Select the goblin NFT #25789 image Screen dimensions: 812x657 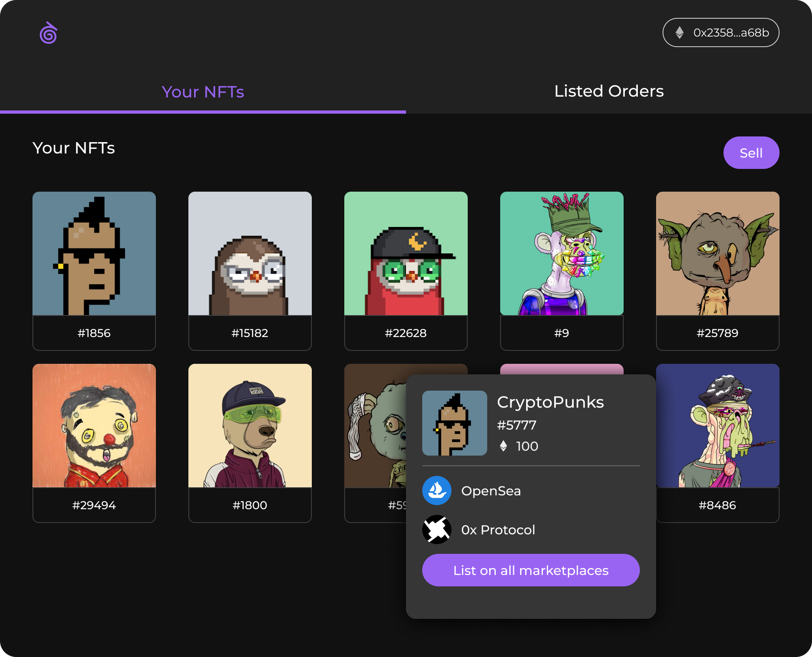pos(718,253)
